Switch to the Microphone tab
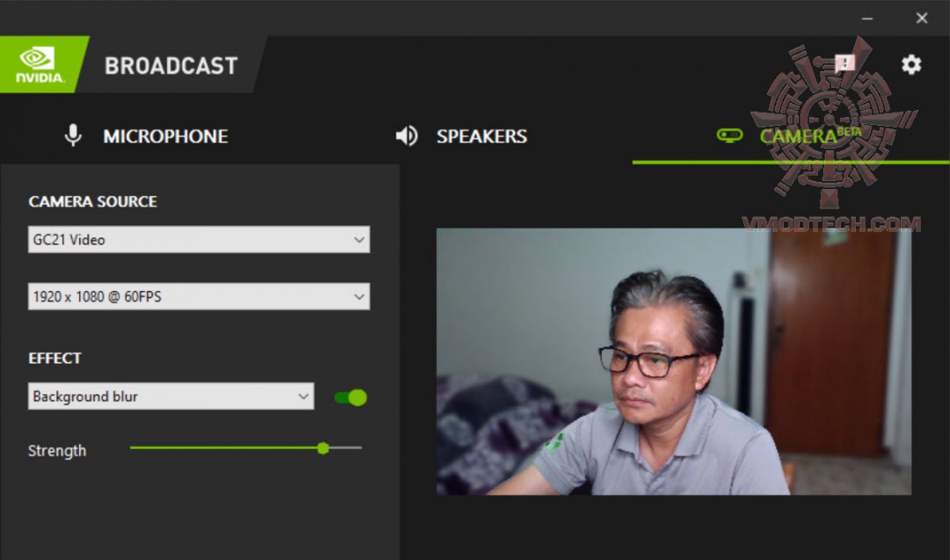Image resolution: width=950 pixels, height=560 pixels. tap(146, 136)
